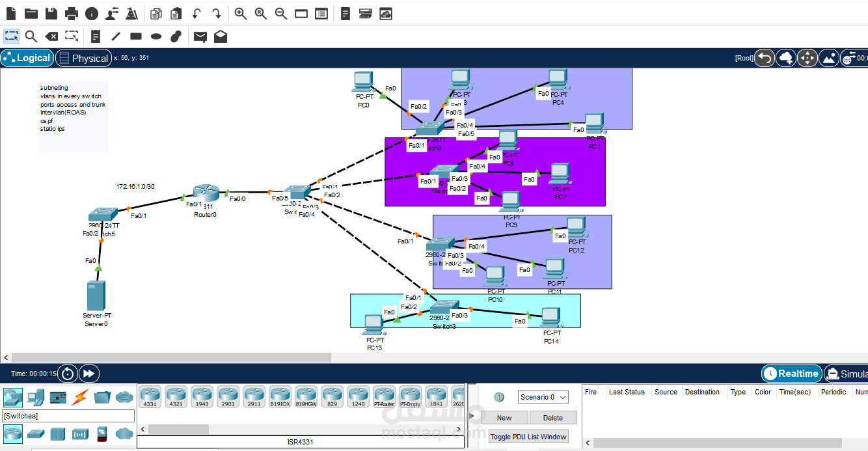Create a new cluster cloud icon

tap(786, 58)
